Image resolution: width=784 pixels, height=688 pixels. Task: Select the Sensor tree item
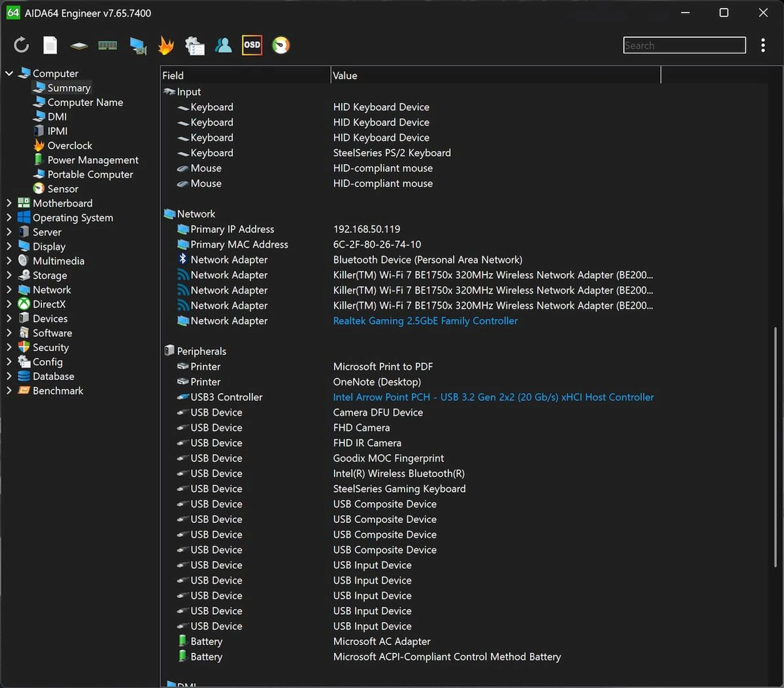[x=63, y=189]
